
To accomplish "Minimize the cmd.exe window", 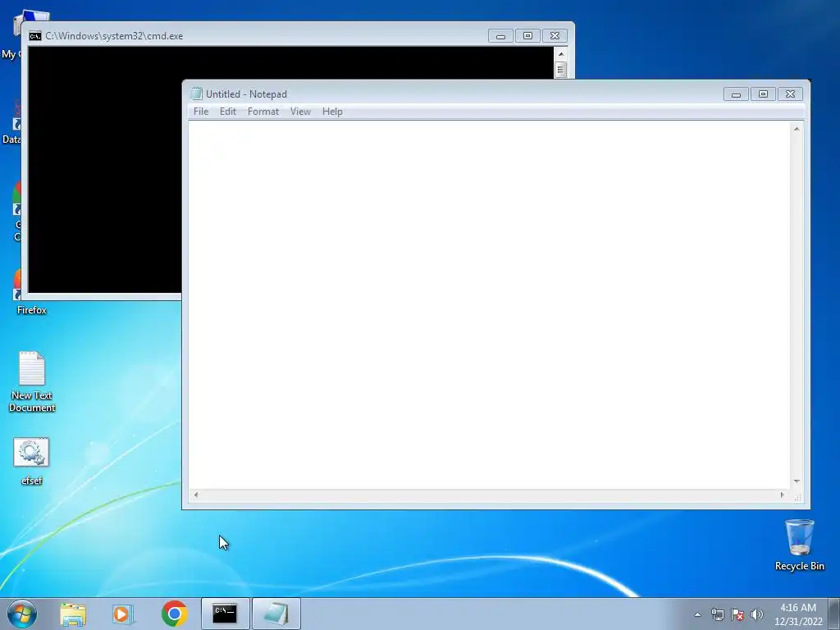I will pos(500,36).
